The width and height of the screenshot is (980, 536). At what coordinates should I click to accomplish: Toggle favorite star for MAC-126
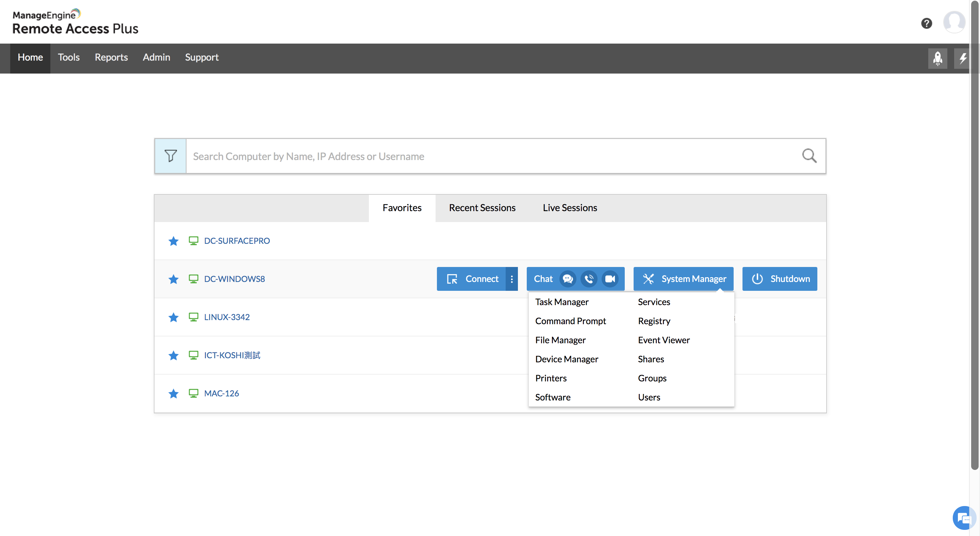(x=174, y=393)
